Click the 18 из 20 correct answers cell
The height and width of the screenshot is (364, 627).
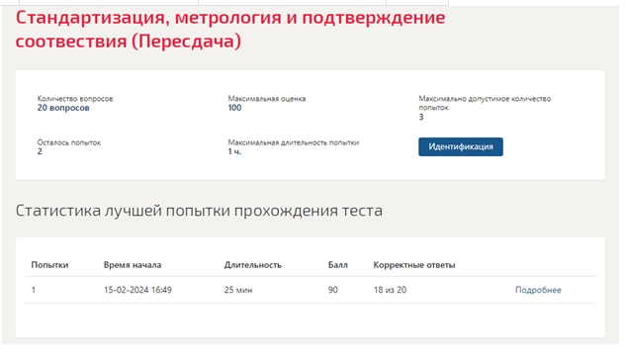pos(390,290)
